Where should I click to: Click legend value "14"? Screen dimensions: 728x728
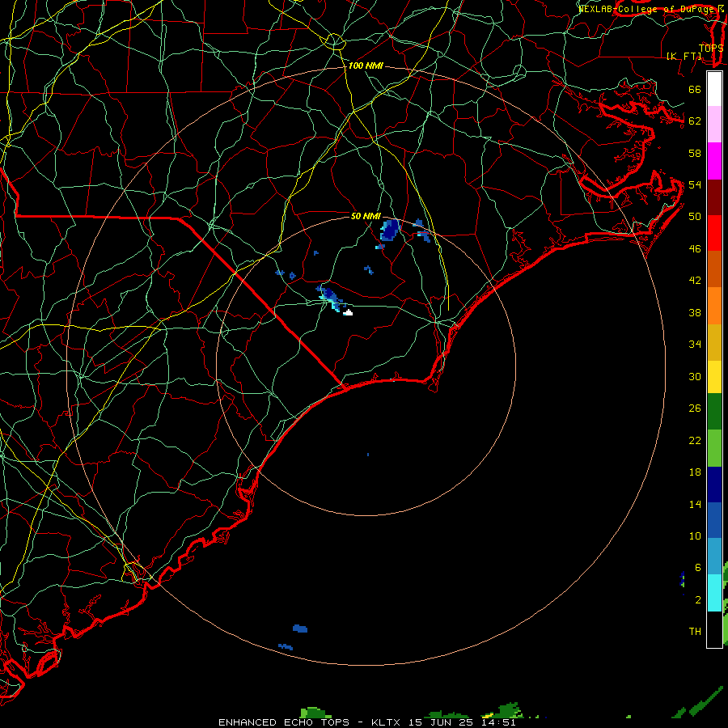695,504
